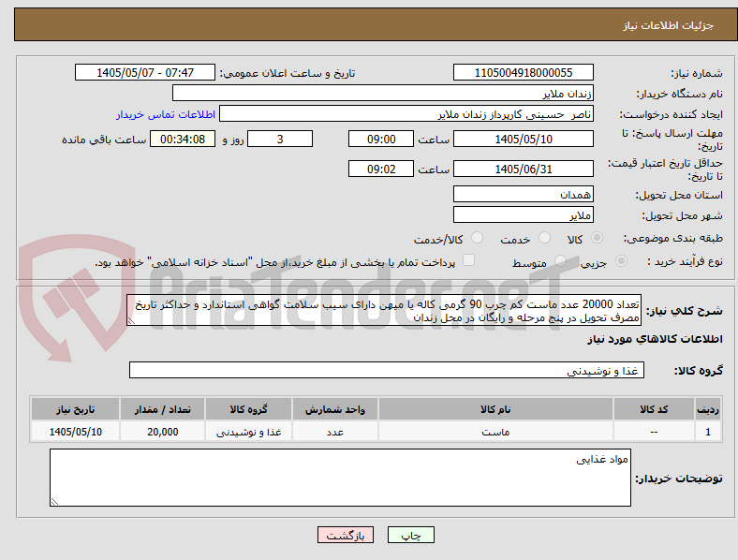Toggle the Islamic treasury payment checkbox
This screenshot has width=738, height=560.
pyautogui.click(x=469, y=260)
